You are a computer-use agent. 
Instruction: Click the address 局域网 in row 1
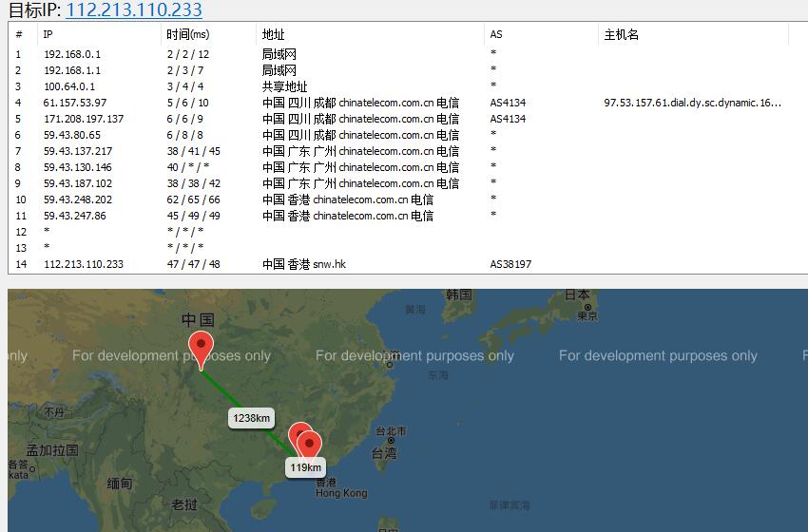pos(279,54)
